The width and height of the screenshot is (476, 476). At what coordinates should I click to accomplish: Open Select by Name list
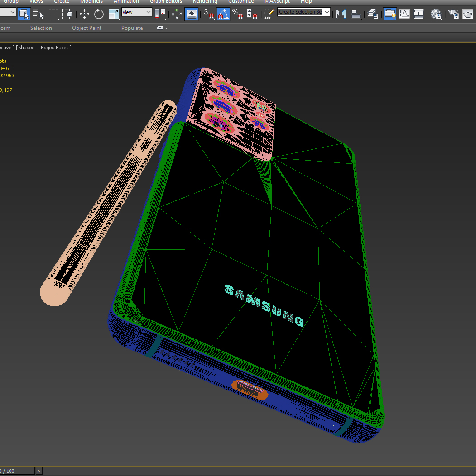tap(38, 14)
